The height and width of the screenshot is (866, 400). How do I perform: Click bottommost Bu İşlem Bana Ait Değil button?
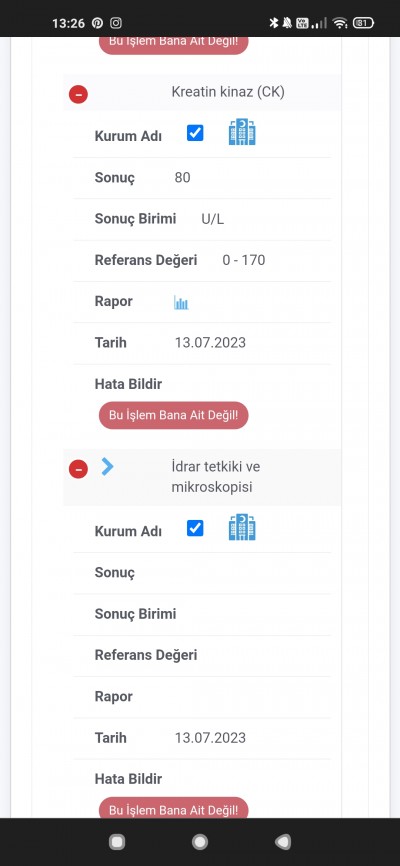(x=173, y=808)
